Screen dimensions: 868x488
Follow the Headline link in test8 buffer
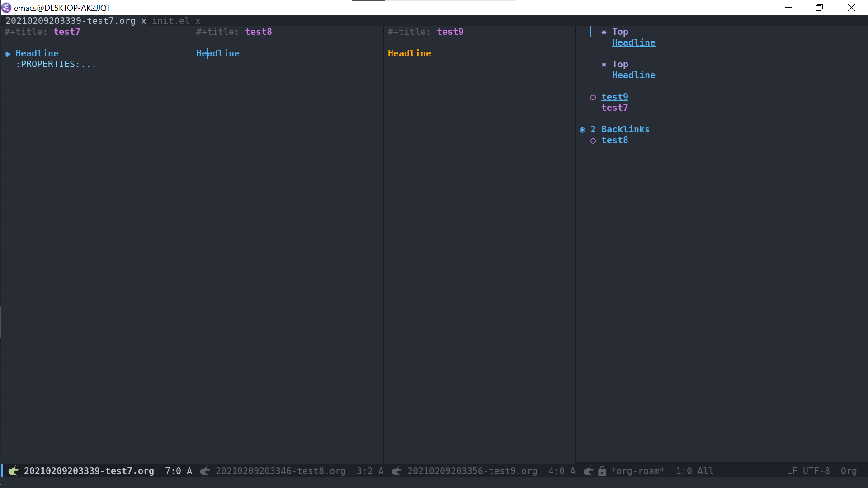pos(218,53)
